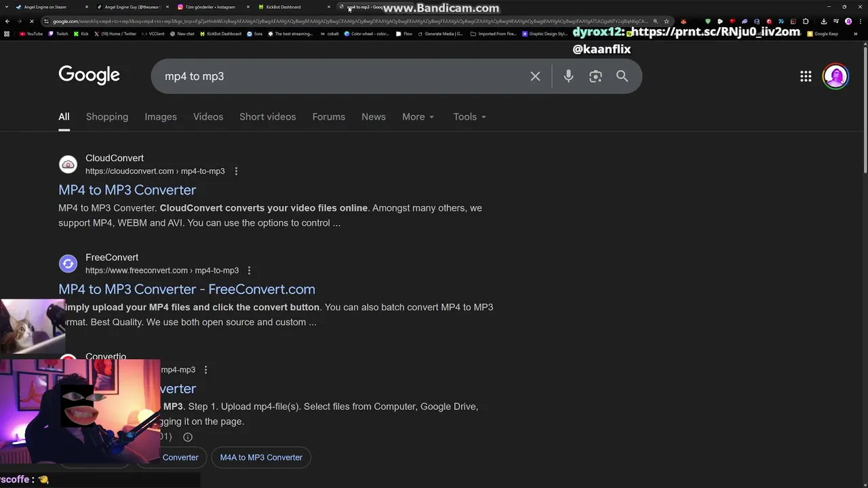
Task: Expand the More search filter dropdown
Action: (x=418, y=117)
